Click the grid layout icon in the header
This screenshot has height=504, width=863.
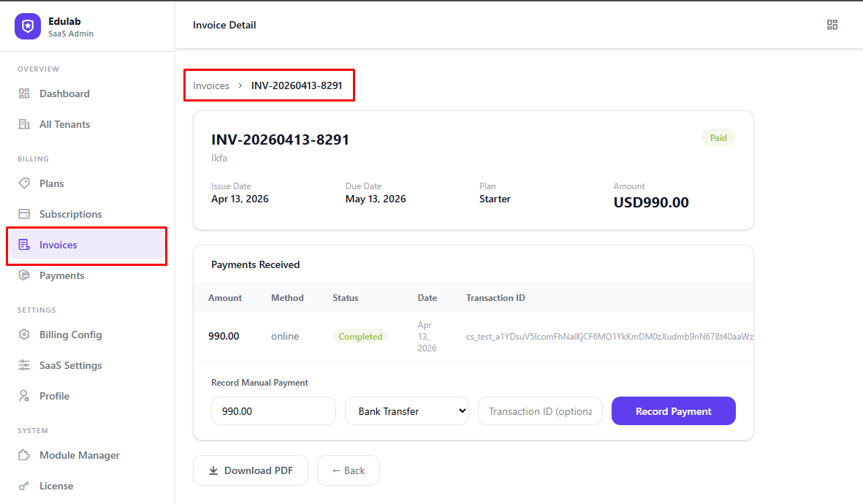pos(832,24)
